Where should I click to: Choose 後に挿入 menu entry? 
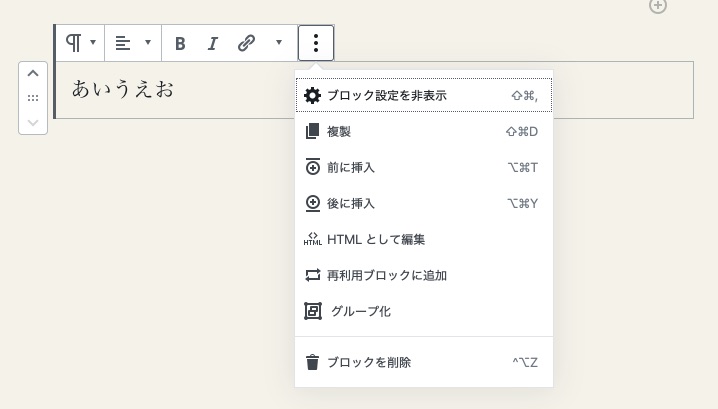pos(424,203)
